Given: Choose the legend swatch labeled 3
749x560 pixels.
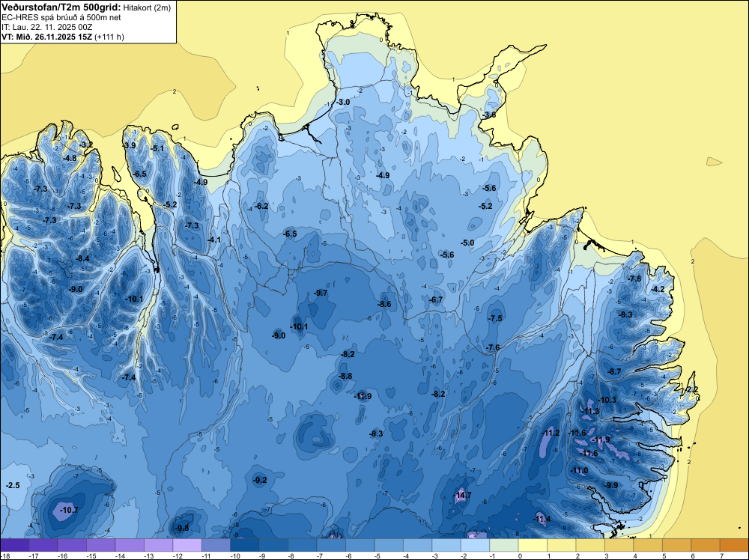Looking at the screenshot, I should [x=619, y=545].
